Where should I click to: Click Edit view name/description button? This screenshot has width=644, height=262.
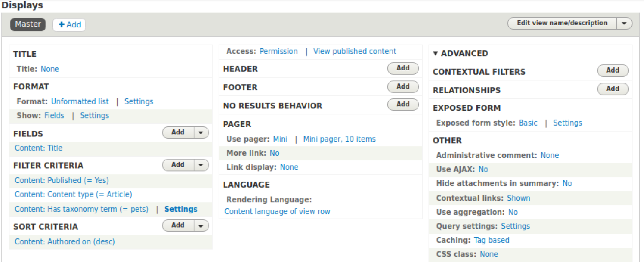[x=562, y=23]
